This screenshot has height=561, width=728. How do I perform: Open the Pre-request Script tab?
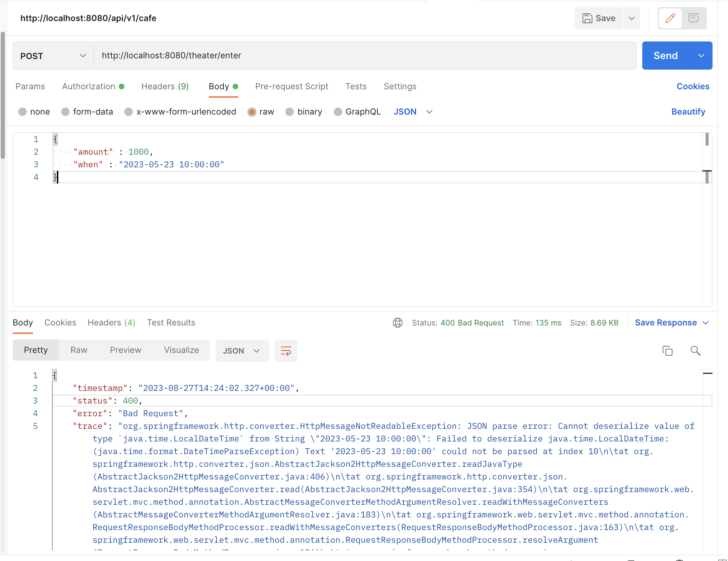291,86
